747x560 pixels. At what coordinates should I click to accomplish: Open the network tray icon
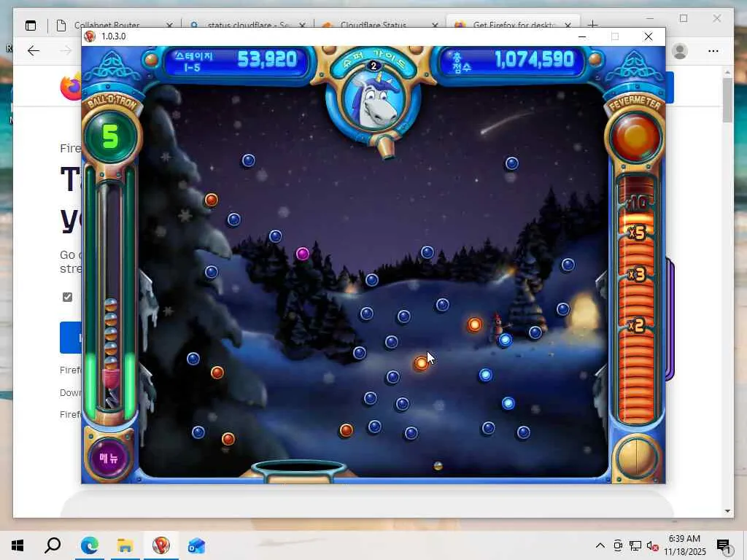point(635,545)
